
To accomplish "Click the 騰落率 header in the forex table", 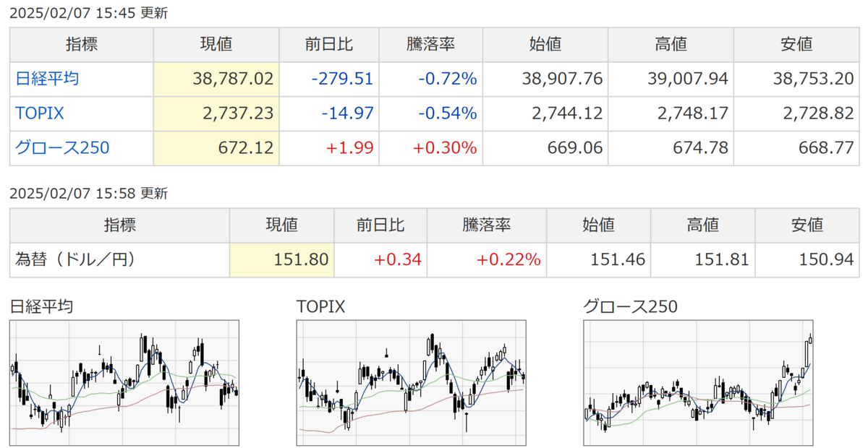I will click(486, 225).
